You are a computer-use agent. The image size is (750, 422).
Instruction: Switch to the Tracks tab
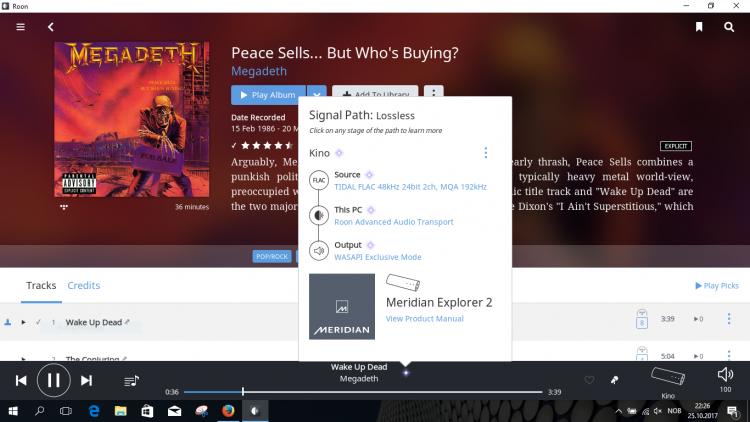[41, 286]
